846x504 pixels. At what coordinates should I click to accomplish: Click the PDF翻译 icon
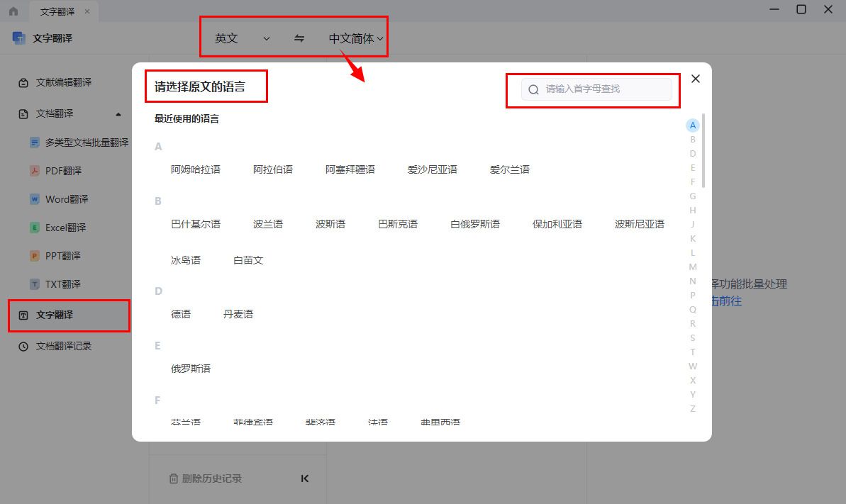(35, 171)
